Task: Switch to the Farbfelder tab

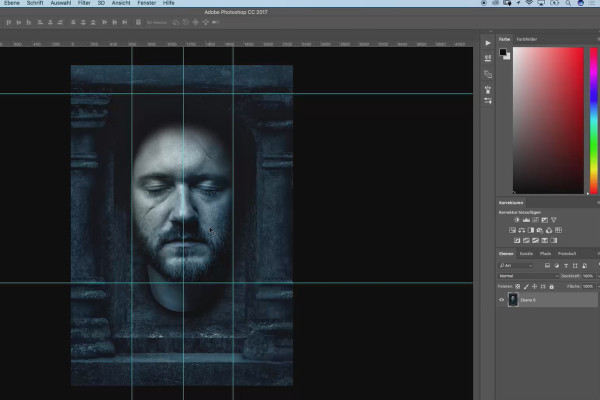Action: (x=527, y=39)
